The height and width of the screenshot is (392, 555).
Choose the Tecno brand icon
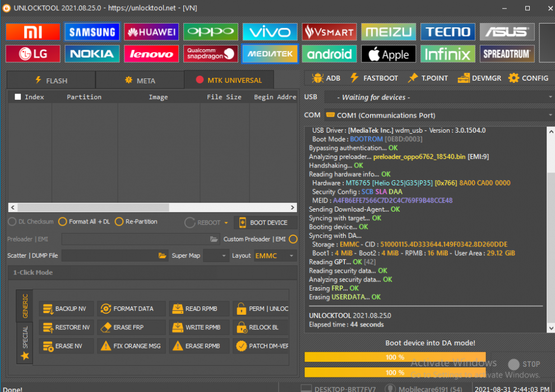pyautogui.click(x=448, y=32)
